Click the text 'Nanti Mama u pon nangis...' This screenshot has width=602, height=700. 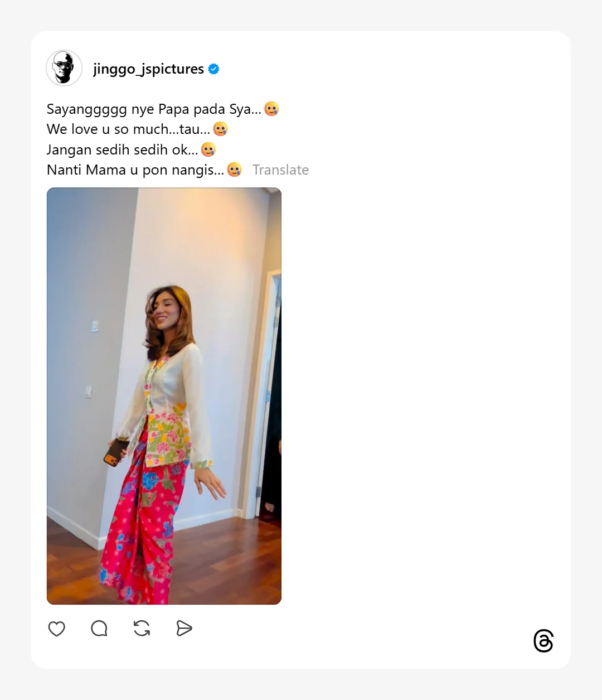tap(135, 170)
